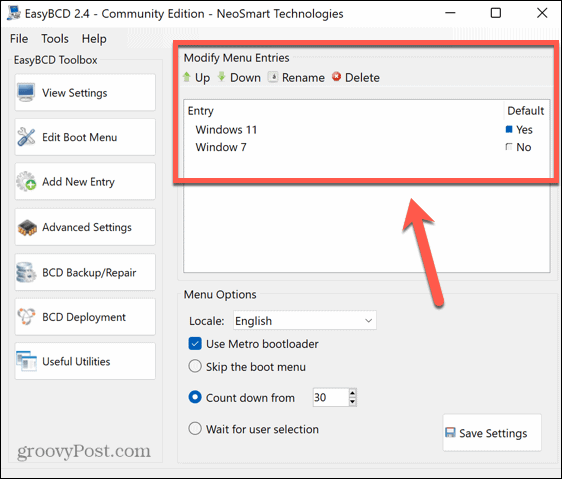The image size is (562, 479).
Task: Click the Add New Entry gear icon
Action: tap(26, 181)
